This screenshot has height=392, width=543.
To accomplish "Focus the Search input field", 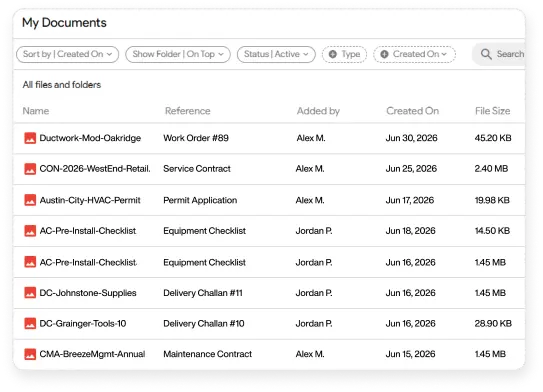I will coord(499,54).
